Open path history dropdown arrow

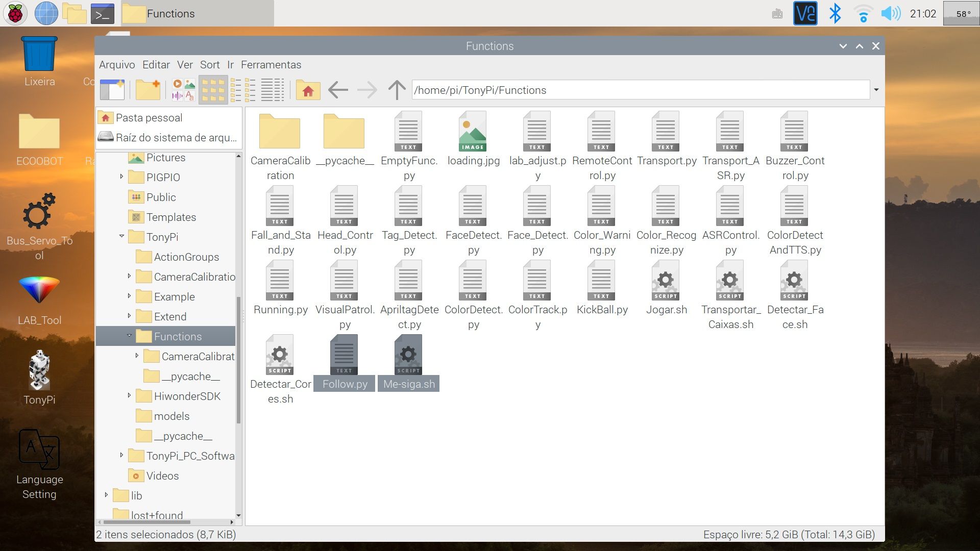876,90
